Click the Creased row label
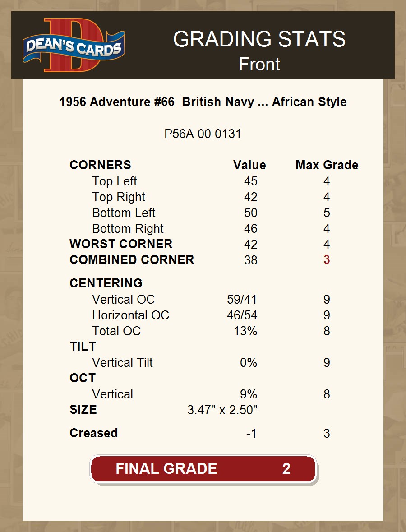The width and height of the screenshot is (406, 532). [93, 433]
